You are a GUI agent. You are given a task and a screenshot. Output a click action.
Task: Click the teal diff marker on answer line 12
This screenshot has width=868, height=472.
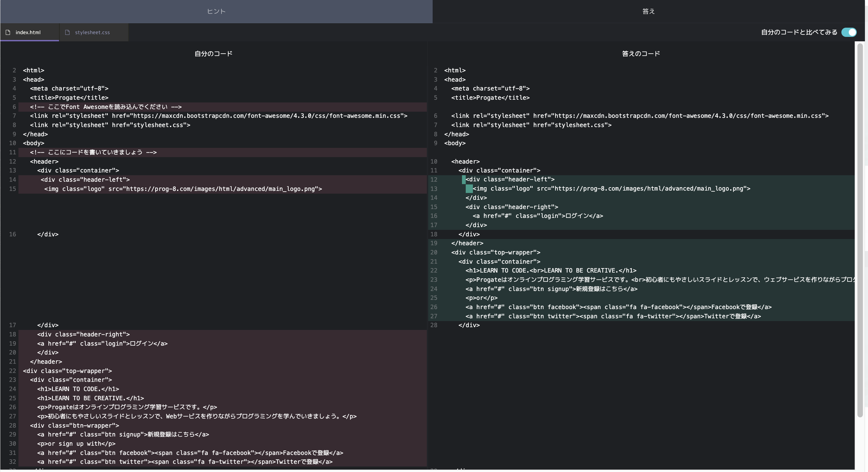coord(464,179)
